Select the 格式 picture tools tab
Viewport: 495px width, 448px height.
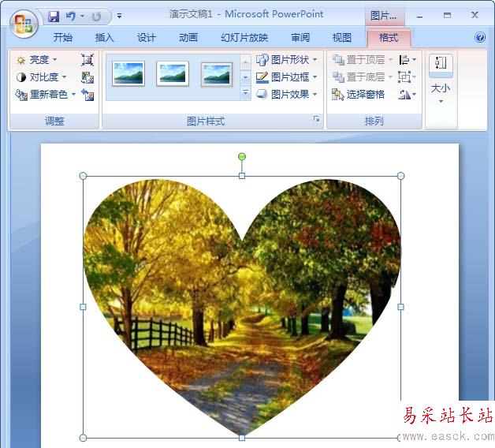coord(389,38)
